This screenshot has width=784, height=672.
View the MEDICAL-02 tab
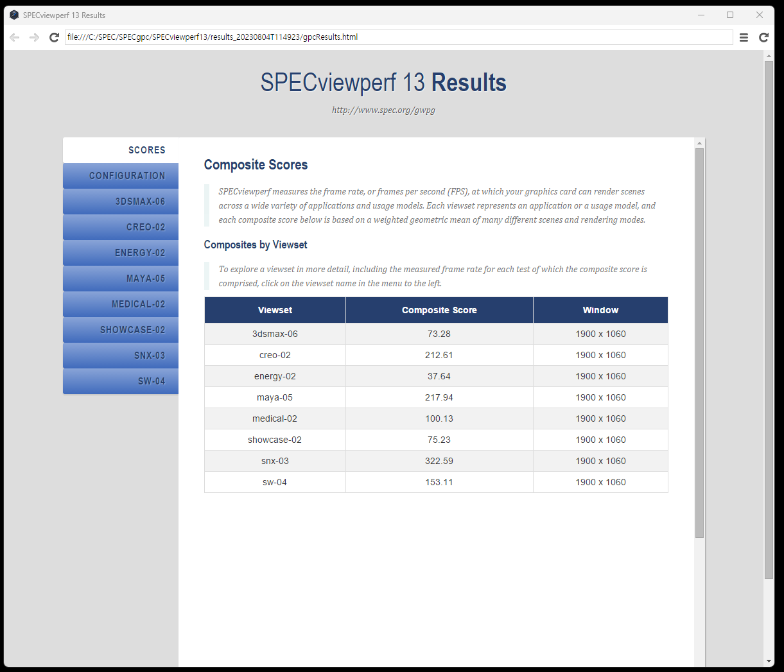pyautogui.click(x=121, y=304)
